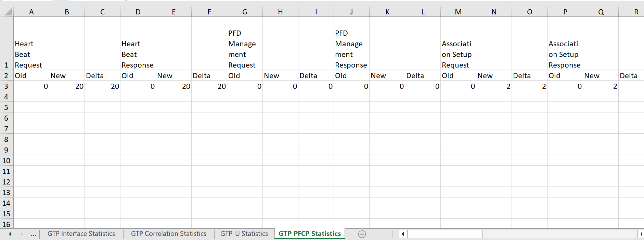
Task: Click horizontal scrollbar right arrow
Action: [x=640, y=234]
